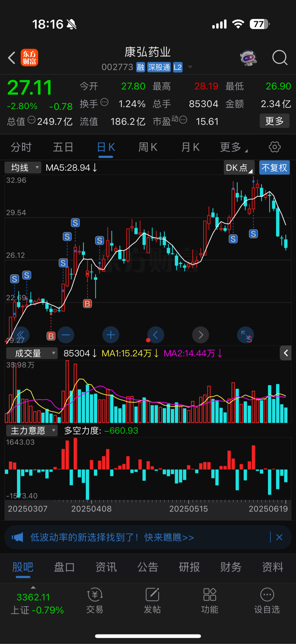Open the 主力意愿 indicator dropdown
The height and width of the screenshot is (644, 296).
coord(32,430)
